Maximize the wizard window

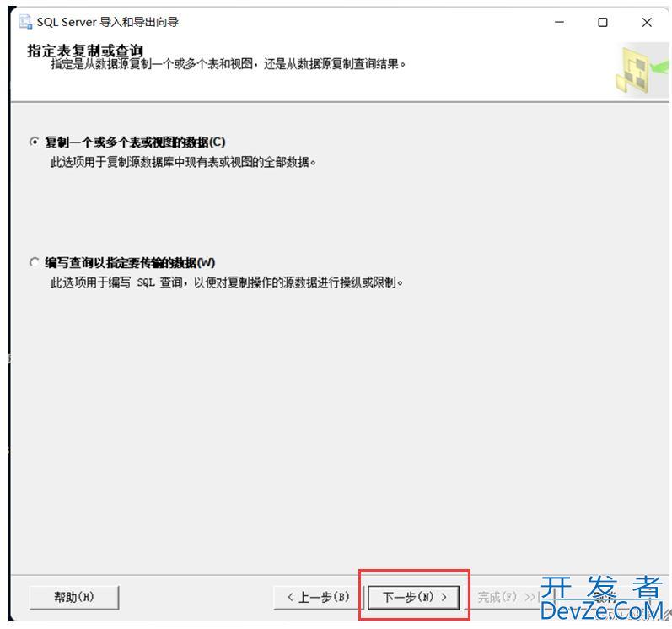click(x=603, y=22)
